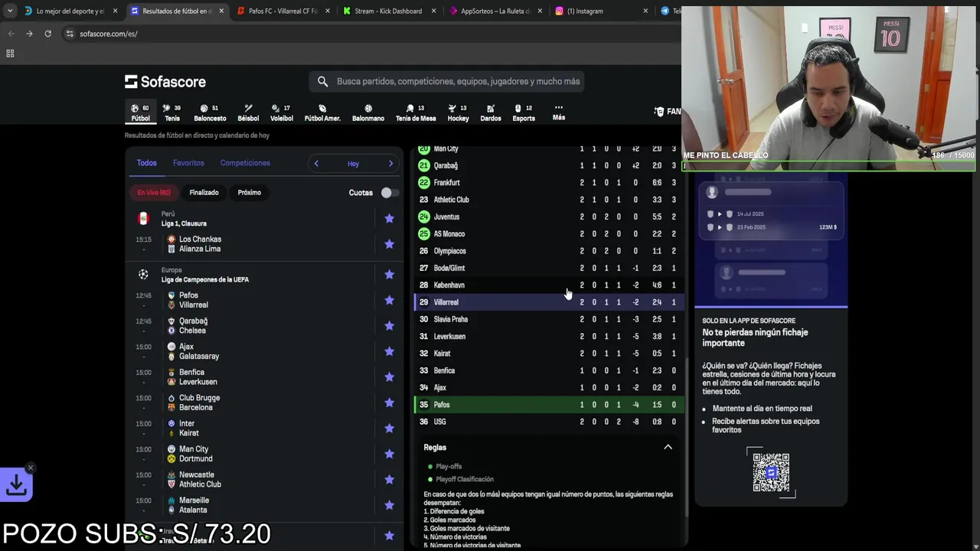Open Frankfurt row in standings

[x=548, y=183]
